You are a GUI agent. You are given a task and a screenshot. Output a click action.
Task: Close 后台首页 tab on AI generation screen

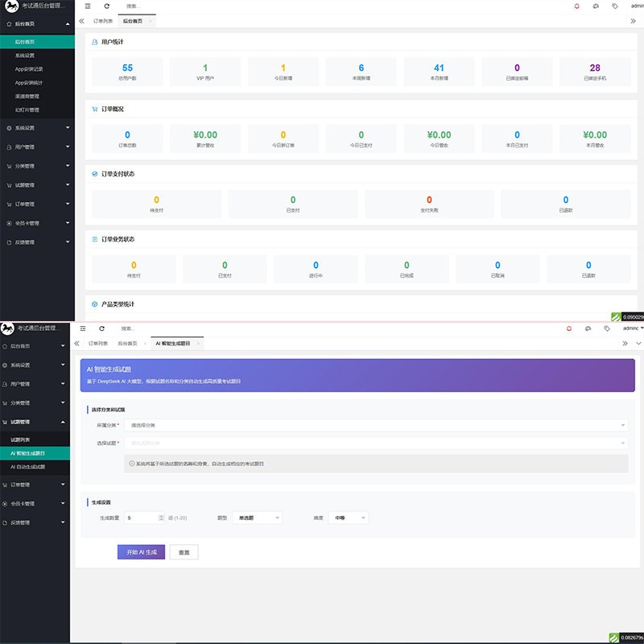coord(145,344)
